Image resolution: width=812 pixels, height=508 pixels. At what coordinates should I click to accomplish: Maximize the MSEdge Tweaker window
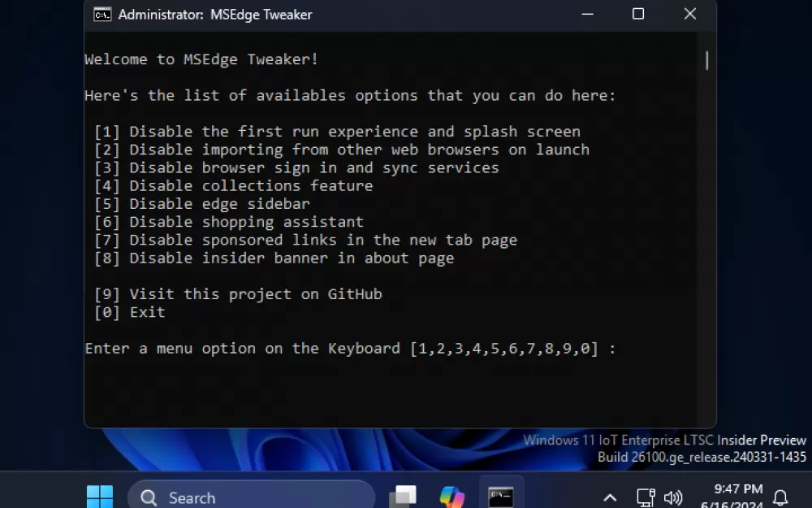[638, 15]
